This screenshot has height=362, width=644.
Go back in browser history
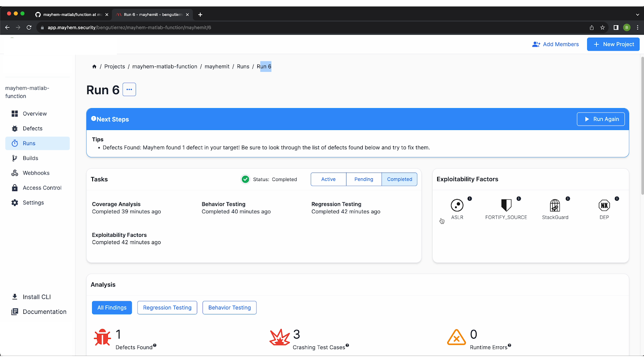coord(7,27)
